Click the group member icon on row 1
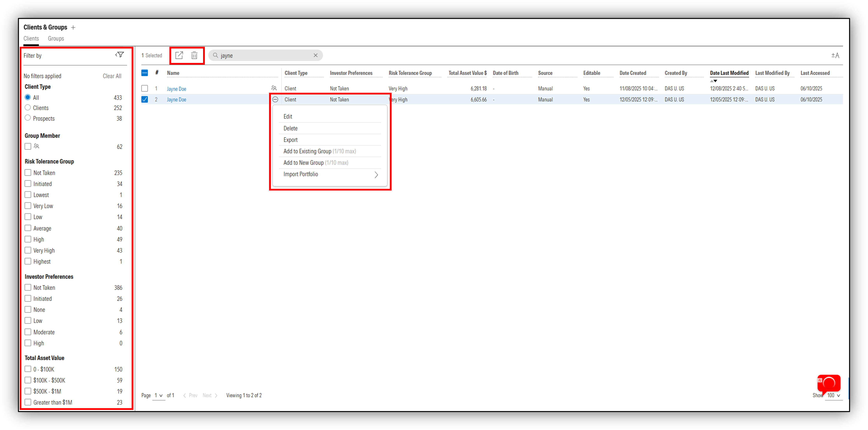 click(274, 88)
